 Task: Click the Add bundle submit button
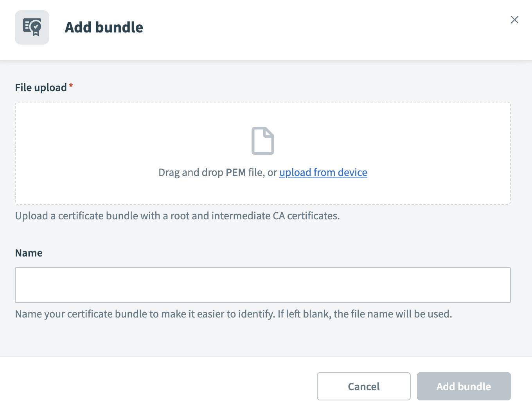pyautogui.click(x=464, y=386)
